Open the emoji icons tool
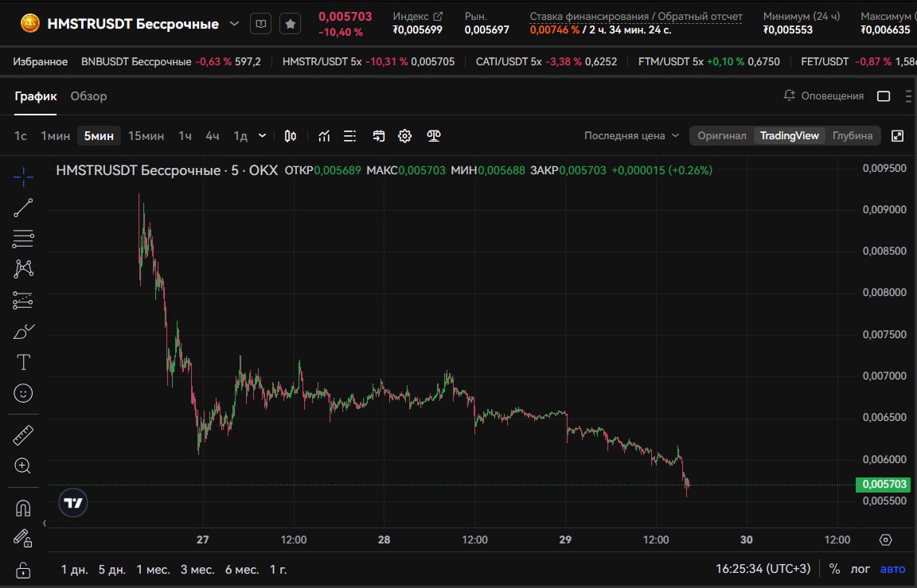The width and height of the screenshot is (917, 588). pyautogui.click(x=23, y=393)
